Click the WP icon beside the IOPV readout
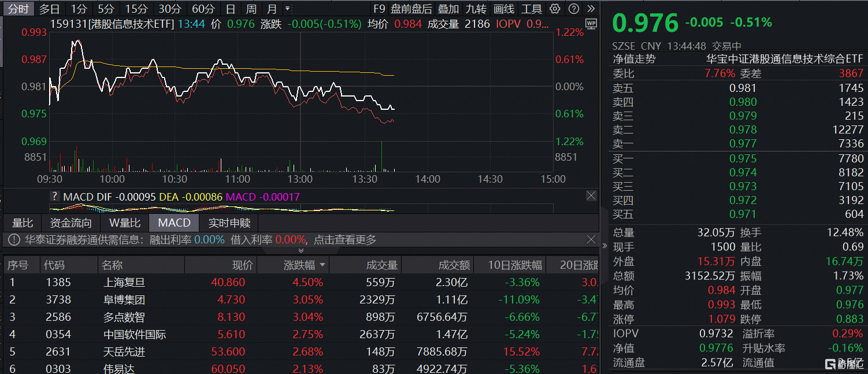 591,24
